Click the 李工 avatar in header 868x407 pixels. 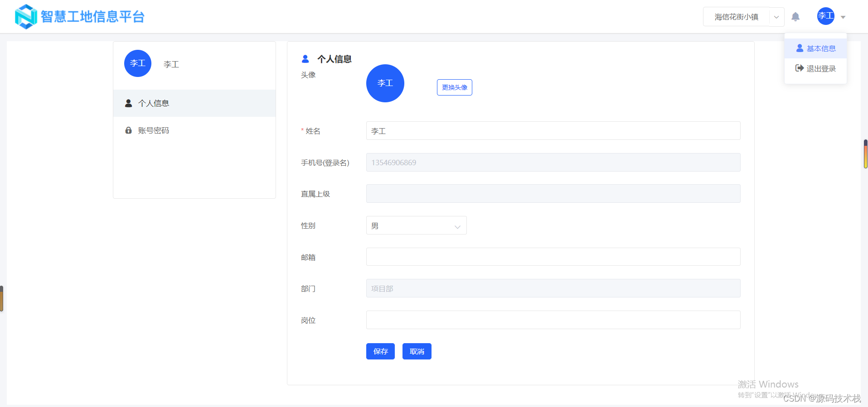click(826, 16)
